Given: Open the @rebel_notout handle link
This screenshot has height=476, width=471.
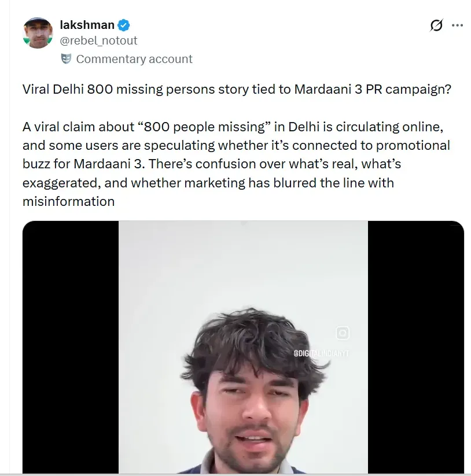Looking at the screenshot, I should click(x=99, y=40).
